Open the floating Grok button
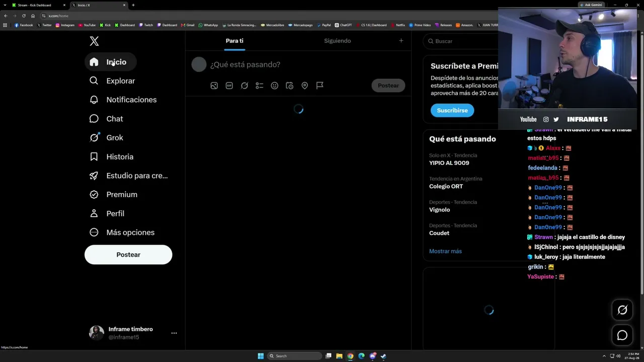Screen dimensions: 644x362 click(622, 310)
